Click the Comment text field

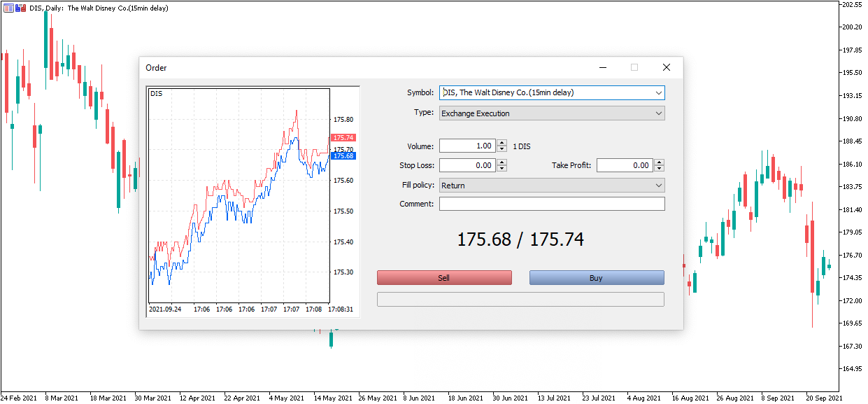tap(552, 204)
